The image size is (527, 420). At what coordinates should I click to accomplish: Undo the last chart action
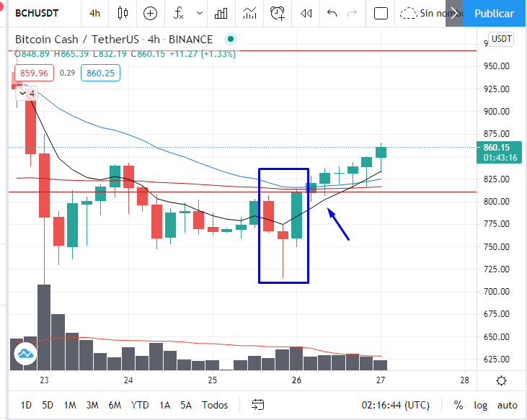pyautogui.click(x=332, y=13)
